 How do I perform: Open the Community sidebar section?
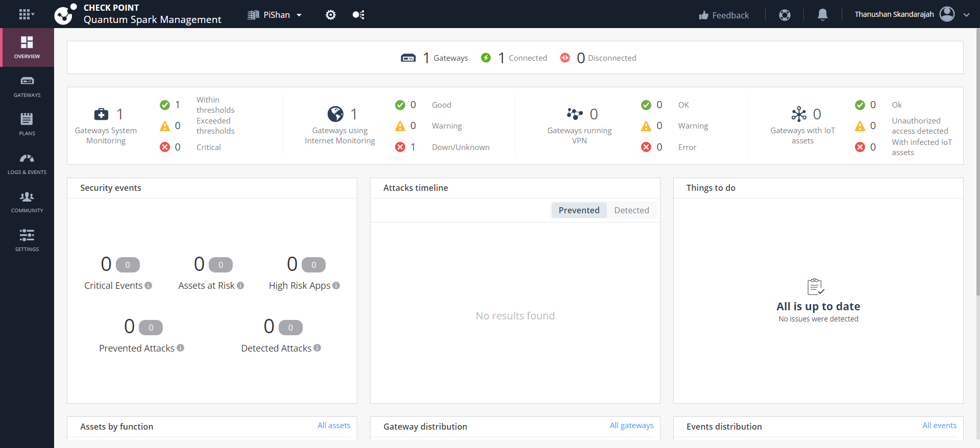(x=27, y=202)
